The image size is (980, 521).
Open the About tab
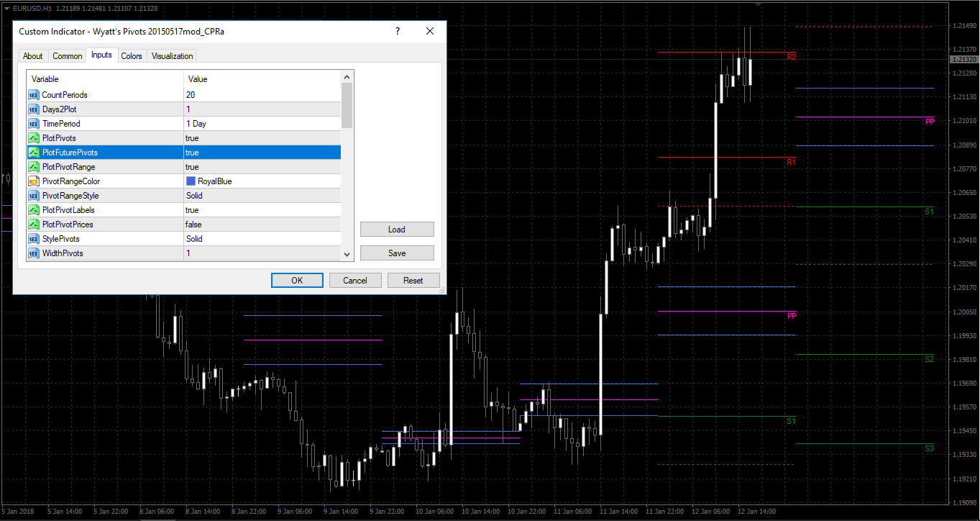coord(33,56)
